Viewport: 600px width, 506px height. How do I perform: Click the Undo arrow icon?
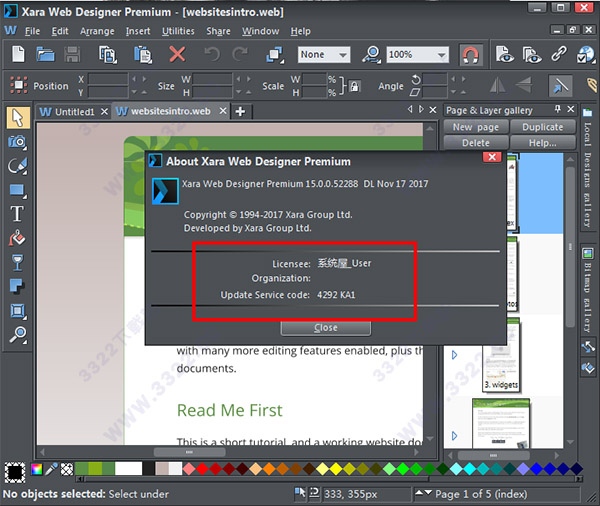pos(212,54)
